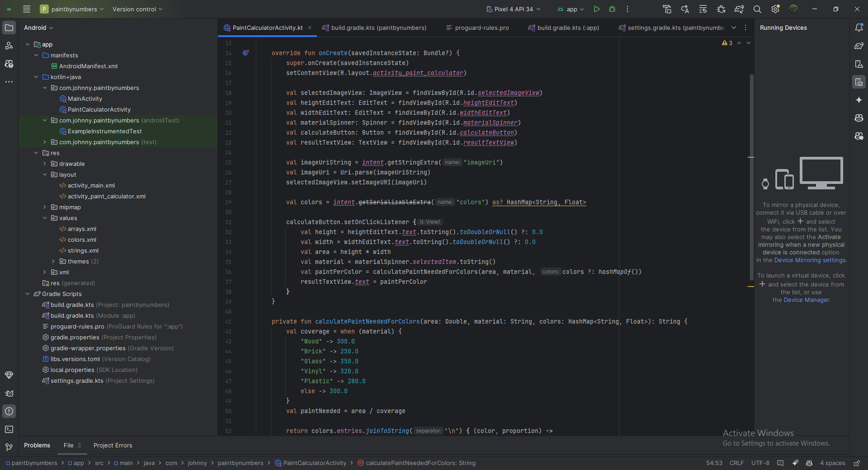Open the main hamburger menu
Image resolution: width=868 pixels, height=470 pixels.
click(x=27, y=9)
